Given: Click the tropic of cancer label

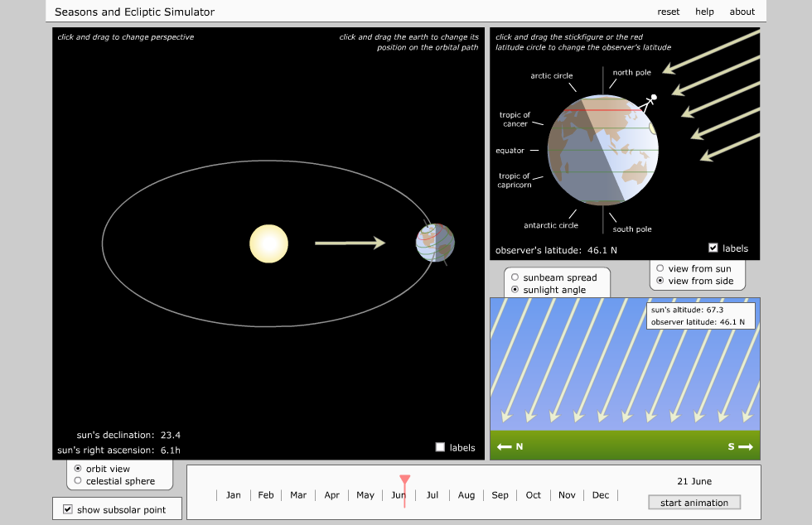Looking at the screenshot, I should point(515,119).
